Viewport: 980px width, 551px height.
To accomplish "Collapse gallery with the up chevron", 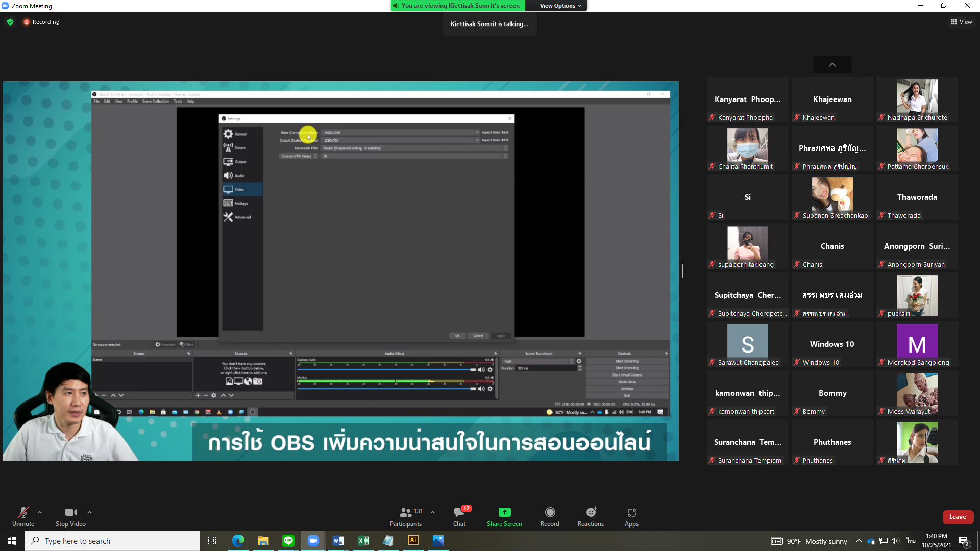I will point(832,65).
